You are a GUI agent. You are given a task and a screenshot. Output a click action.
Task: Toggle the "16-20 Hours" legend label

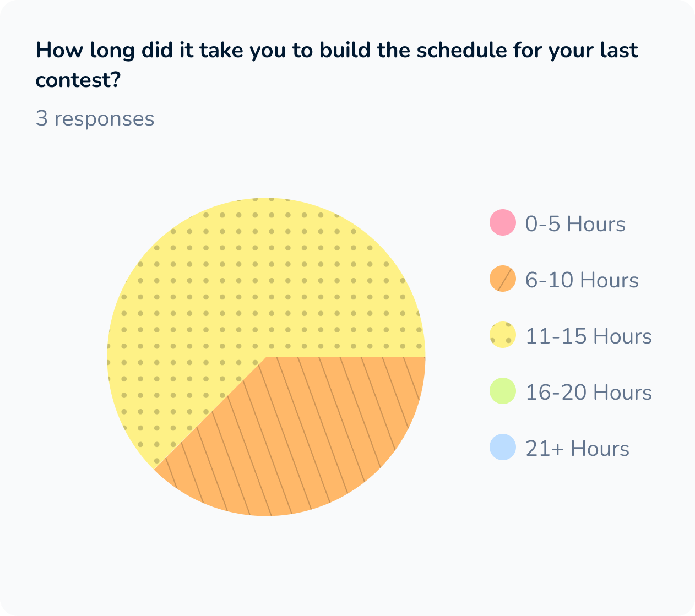click(588, 393)
